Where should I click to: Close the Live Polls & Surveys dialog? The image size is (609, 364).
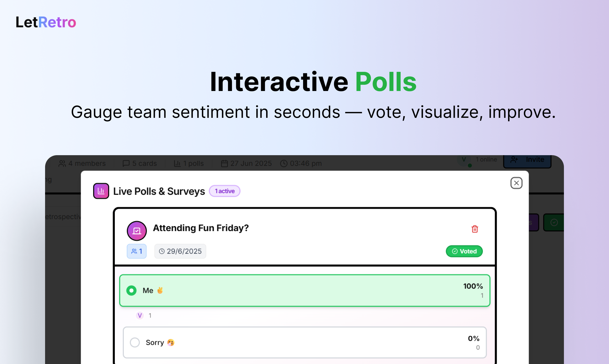click(516, 183)
